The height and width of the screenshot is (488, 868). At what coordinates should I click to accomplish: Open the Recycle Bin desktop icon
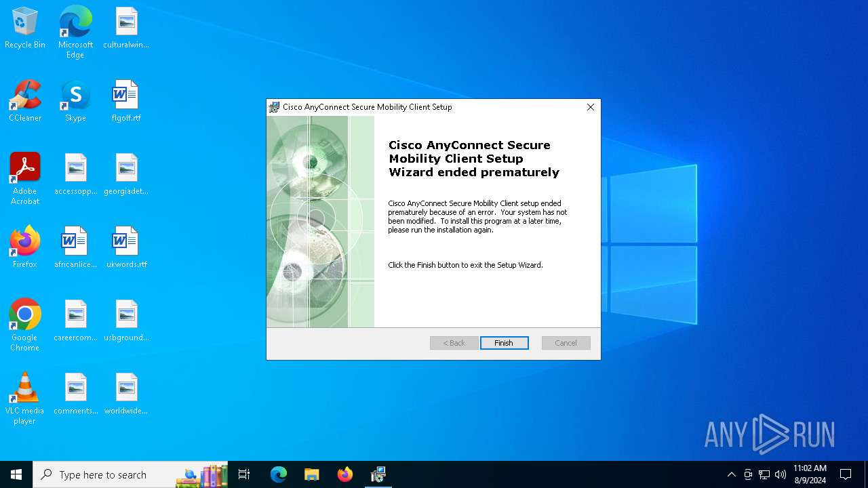25,28
